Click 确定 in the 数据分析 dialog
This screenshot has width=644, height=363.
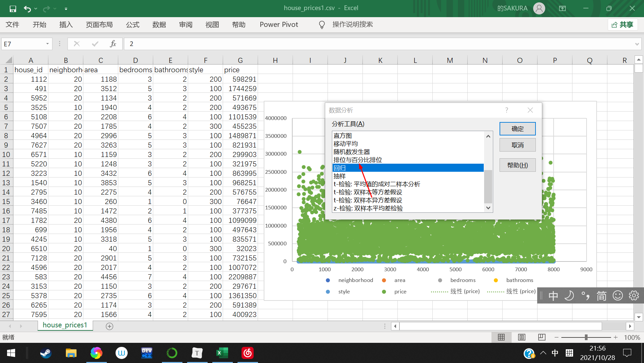point(517,129)
